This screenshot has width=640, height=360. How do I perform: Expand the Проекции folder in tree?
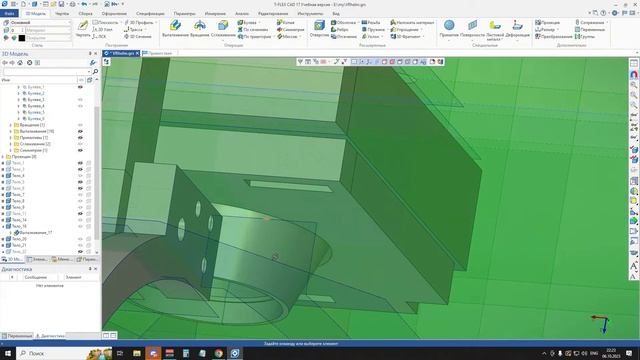tap(3, 157)
